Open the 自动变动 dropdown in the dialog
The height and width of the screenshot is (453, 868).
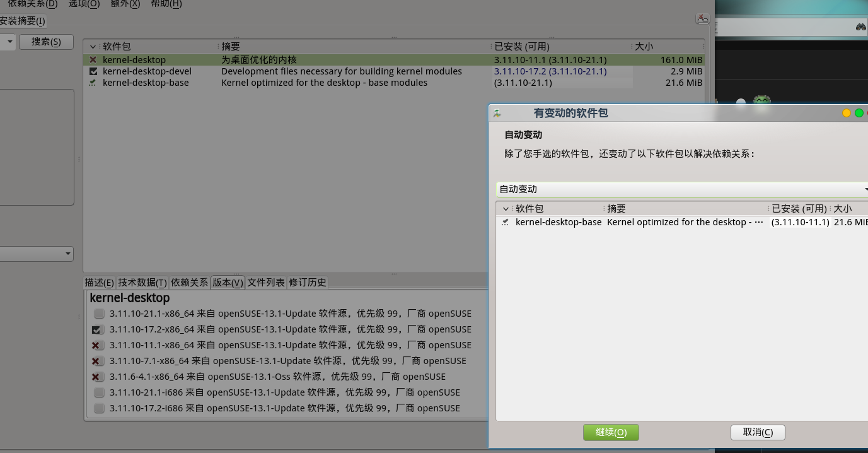682,189
